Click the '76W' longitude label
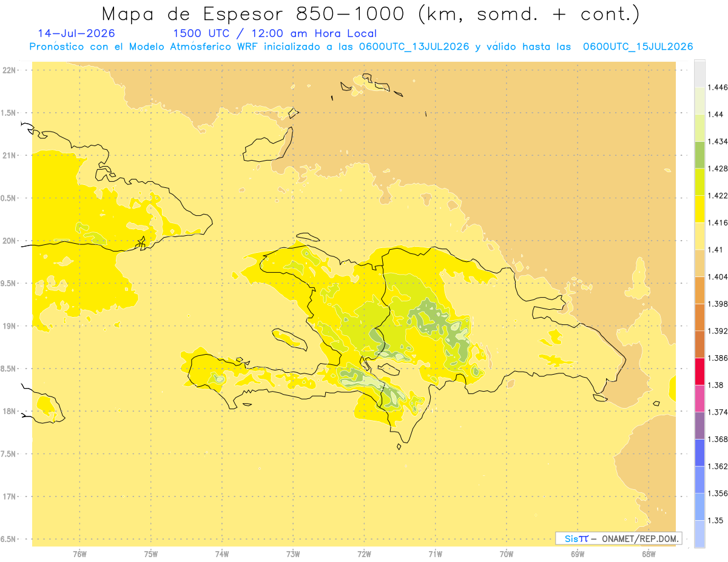The width and height of the screenshot is (728, 562). click(x=79, y=554)
